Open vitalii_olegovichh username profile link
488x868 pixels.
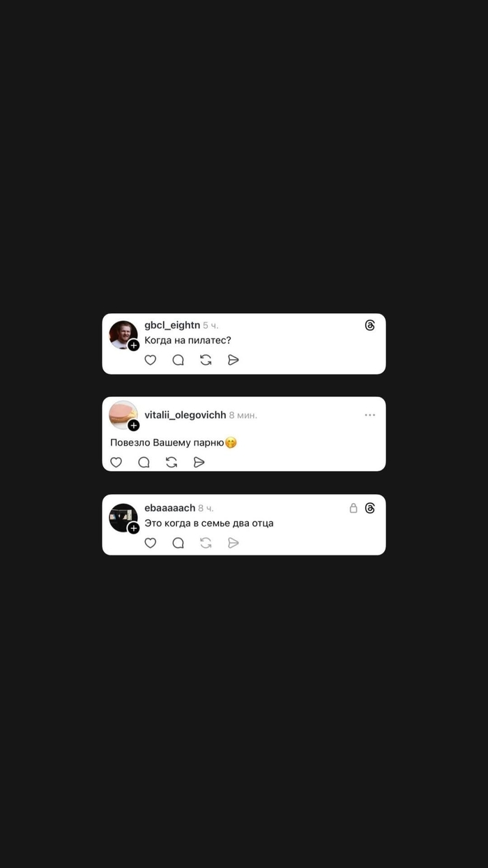coord(185,415)
